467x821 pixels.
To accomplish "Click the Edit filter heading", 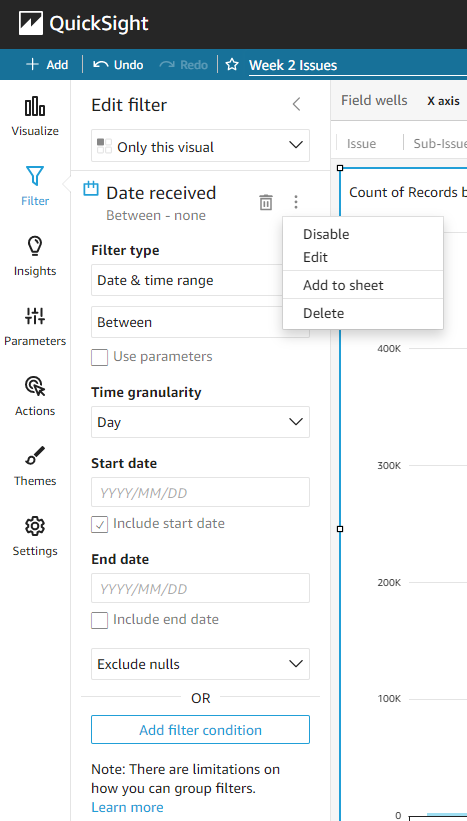I will coord(129,105).
